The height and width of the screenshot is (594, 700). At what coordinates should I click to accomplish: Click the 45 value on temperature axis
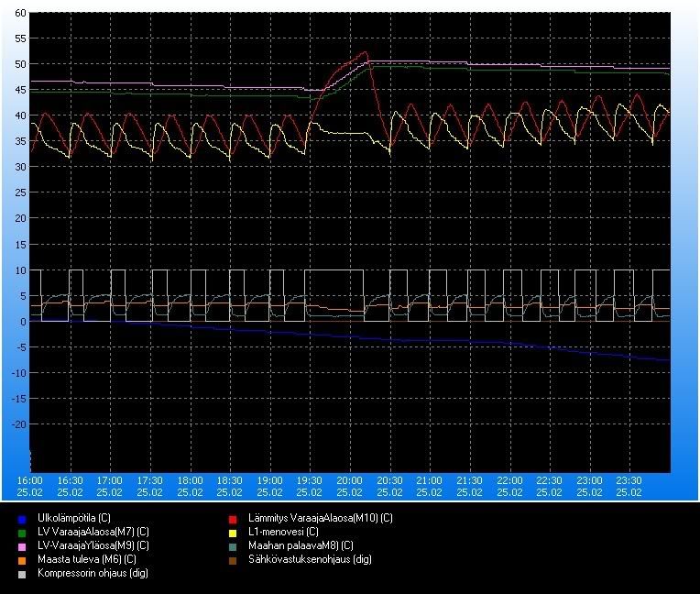coord(20,90)
